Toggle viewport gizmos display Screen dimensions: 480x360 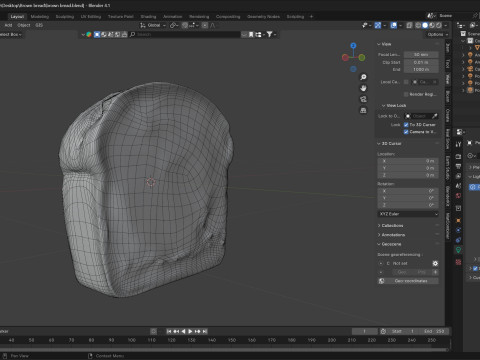(378, 25)
